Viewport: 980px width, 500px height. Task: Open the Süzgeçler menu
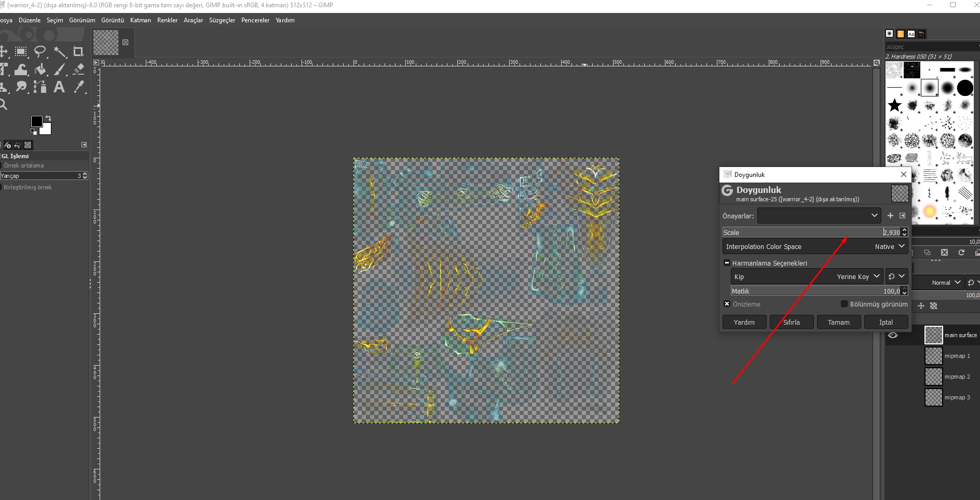222,20
